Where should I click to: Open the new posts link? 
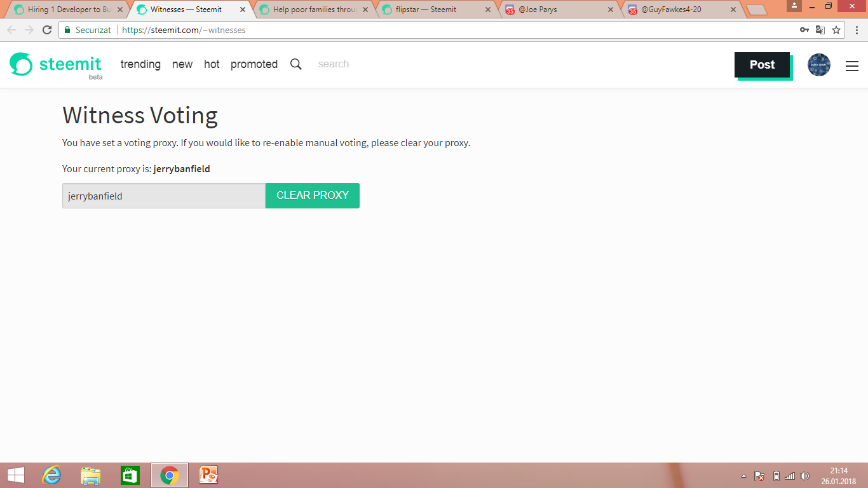[x=182, y=64]
